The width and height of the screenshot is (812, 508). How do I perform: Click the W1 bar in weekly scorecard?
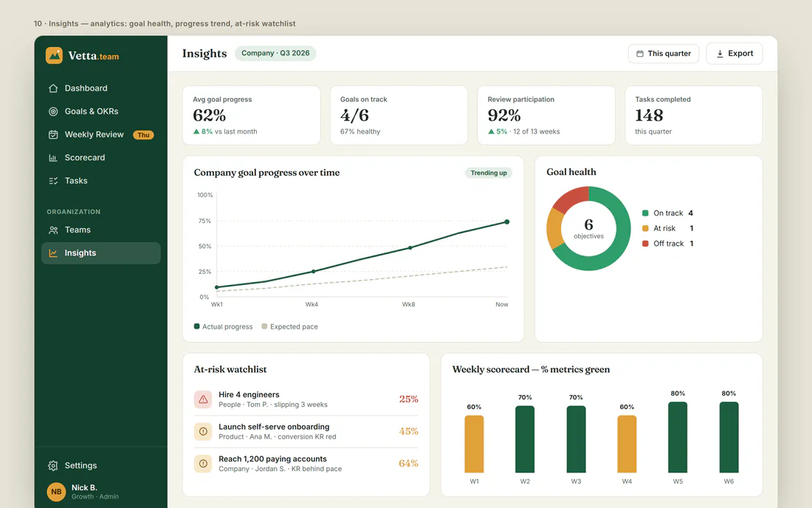coord(474,444)
